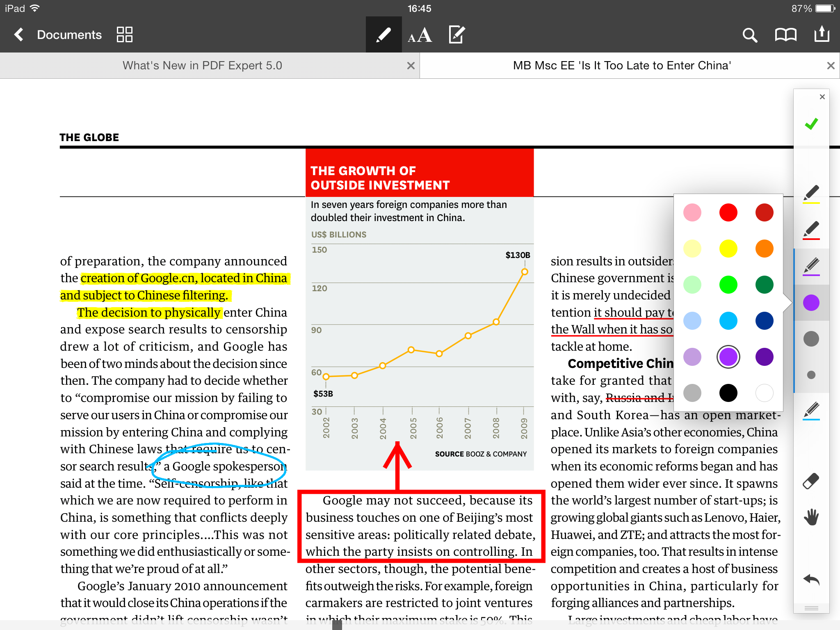Choose the blue-underlined pen tool
Image resolution: width=840 pixels, height=630 pixels.
[811, 411]
